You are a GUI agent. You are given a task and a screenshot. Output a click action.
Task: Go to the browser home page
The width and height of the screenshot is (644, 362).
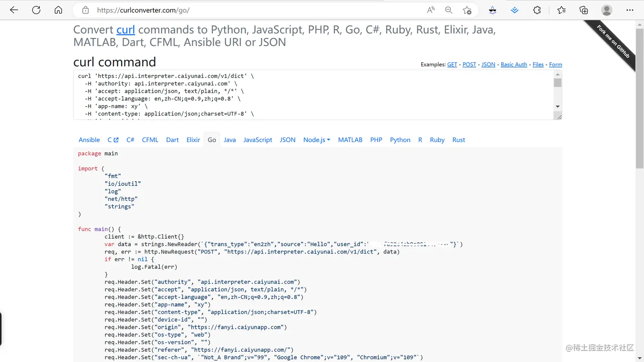pos(58,10)
